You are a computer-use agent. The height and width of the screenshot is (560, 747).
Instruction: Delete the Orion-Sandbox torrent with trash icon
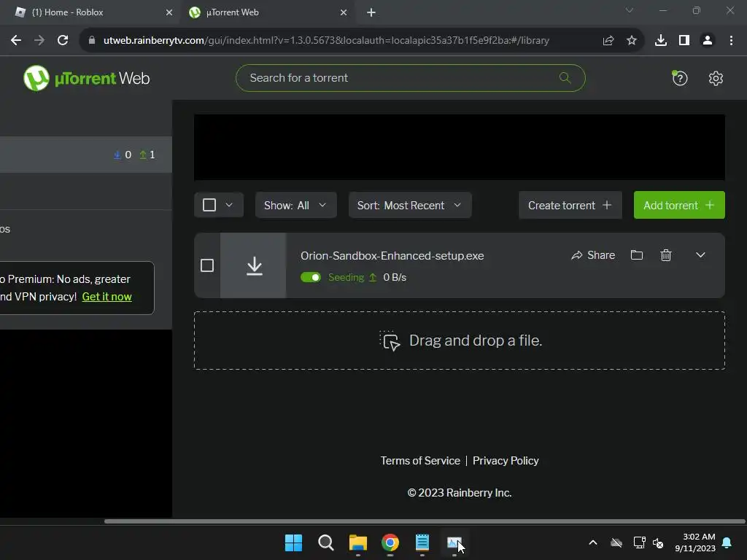[665, 255]
